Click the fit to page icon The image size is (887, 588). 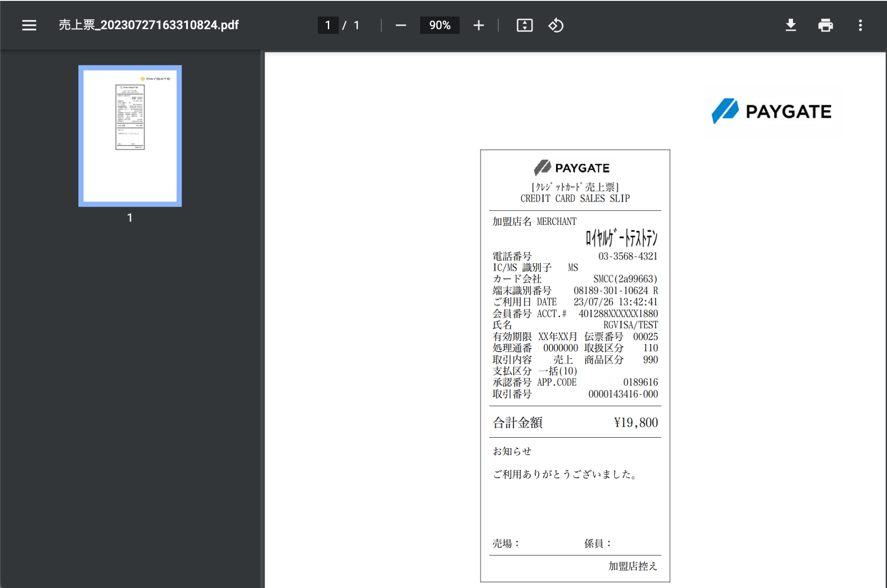tap(524, 25)
